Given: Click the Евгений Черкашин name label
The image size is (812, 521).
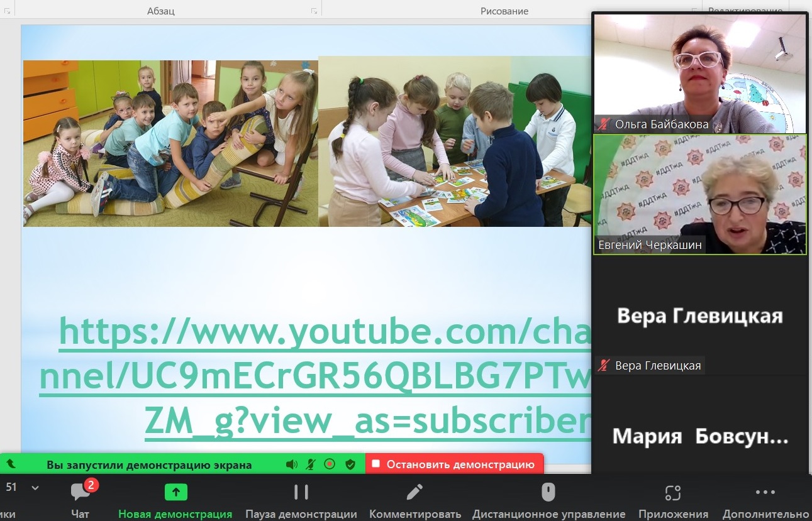Looking at the screenshot, I should click(x=650, y=245).
